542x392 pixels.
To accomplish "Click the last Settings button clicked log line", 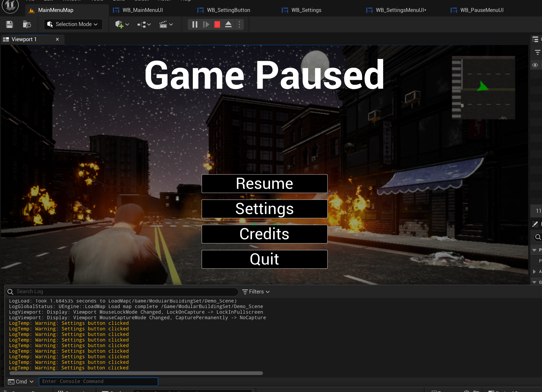I will pos(69,368).
